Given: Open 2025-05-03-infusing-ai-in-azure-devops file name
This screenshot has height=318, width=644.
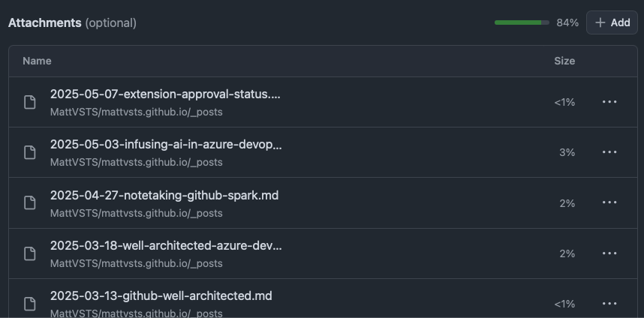Looking at the screenshot, I should click(x=166, y=145).
